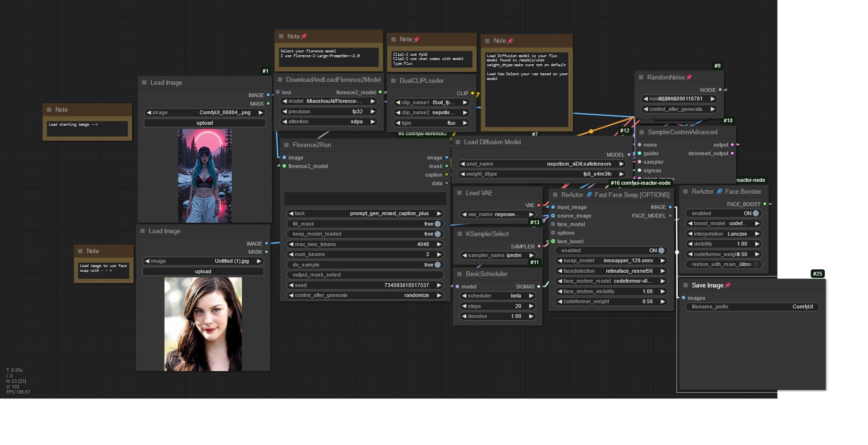Screen dimensions: 868x445
Task: Collapse the Load VAE node title dot
Action: (460, 193)
